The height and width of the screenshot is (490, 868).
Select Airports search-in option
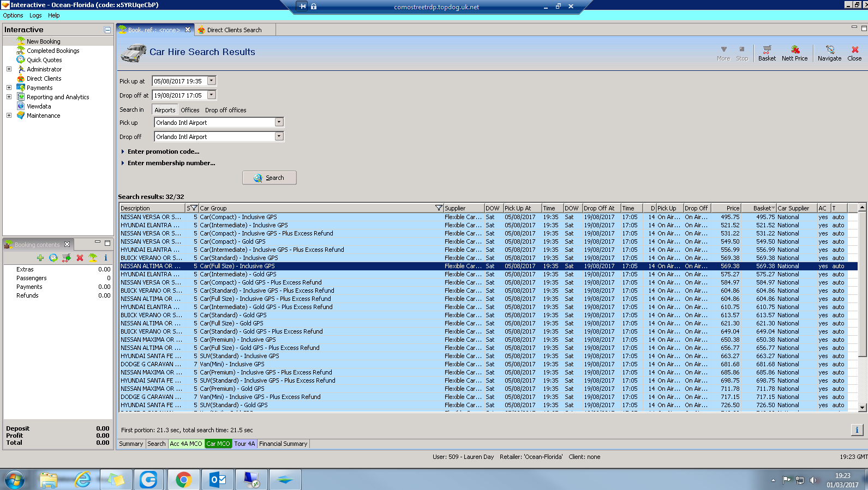click(x=165, y=110)
